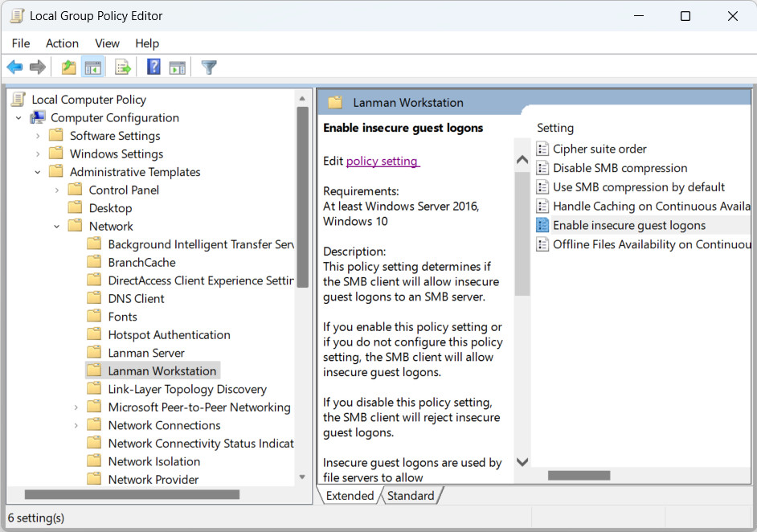Select Lanman Workstation in the tree
Image resolution: width=757 pixels, height=532 pixels.
162,370
